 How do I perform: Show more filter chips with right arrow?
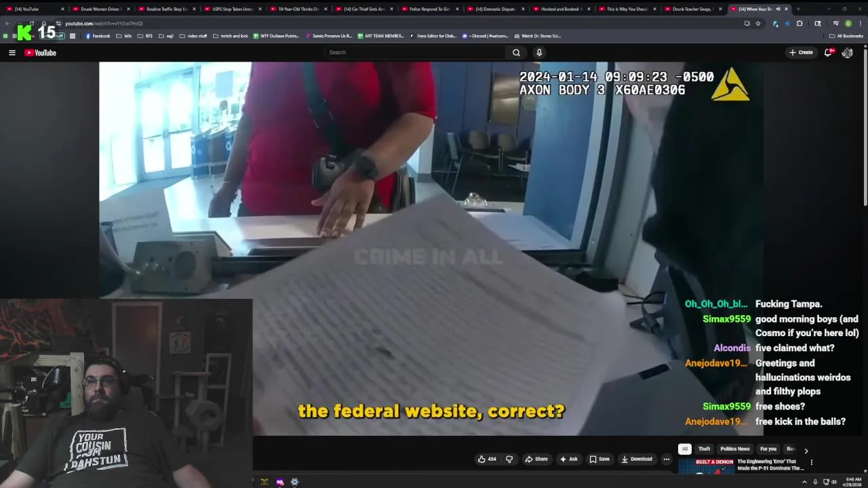(x=806, y=451)
